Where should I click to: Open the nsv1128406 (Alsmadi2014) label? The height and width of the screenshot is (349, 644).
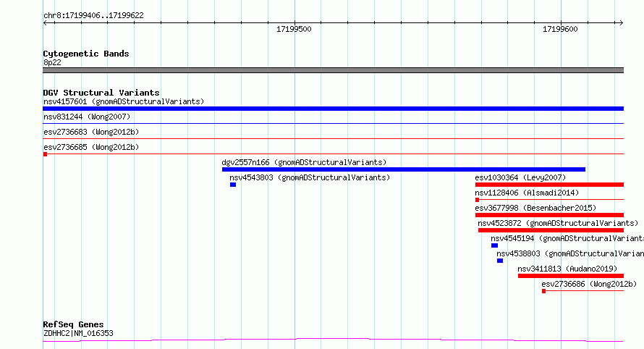[527, 193]
